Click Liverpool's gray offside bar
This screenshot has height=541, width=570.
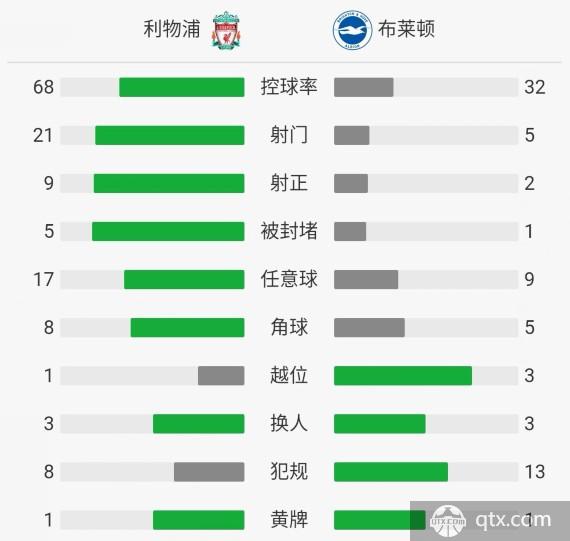(x=221, y=376)
